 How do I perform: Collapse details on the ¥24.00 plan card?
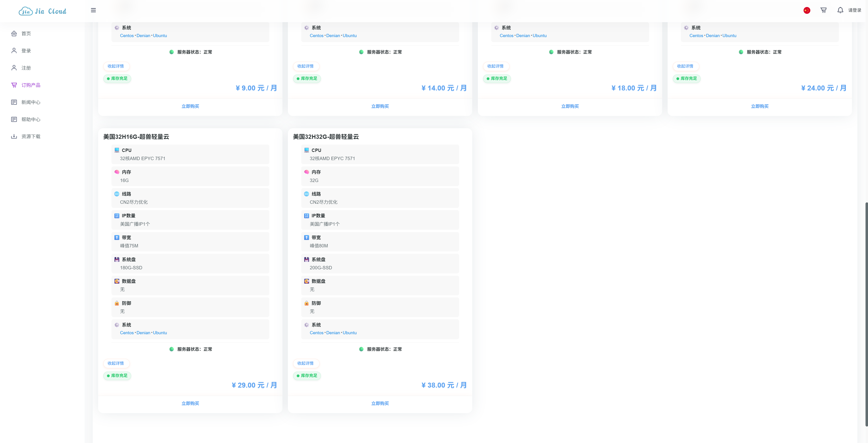[685, 66]
